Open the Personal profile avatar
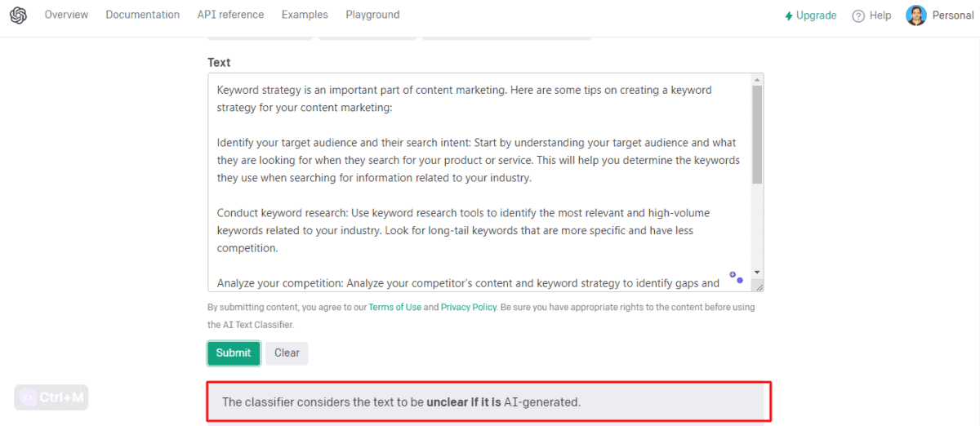The image size is (980, 426). (x=916, y=16)
